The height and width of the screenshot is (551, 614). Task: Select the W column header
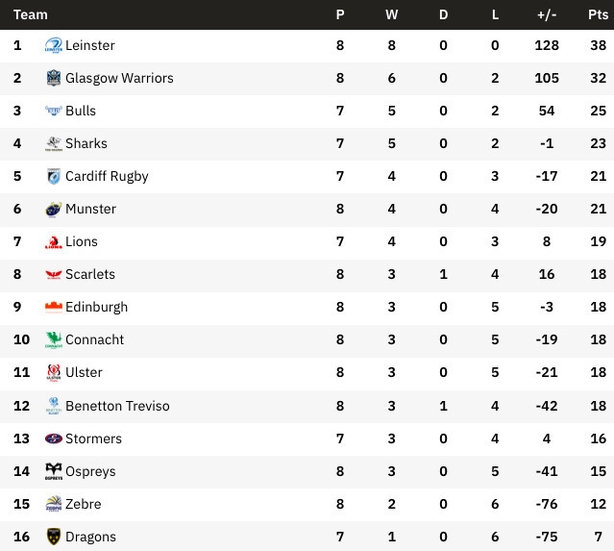click(x=392, y=15)
